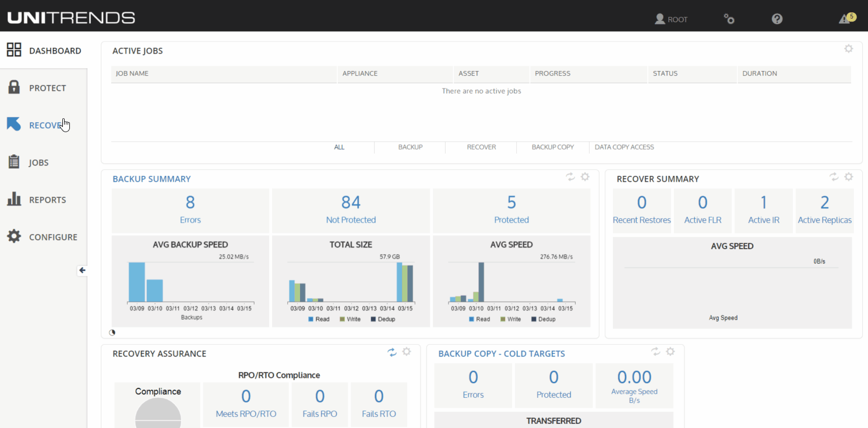Screen dimensions: 868x428
Task: Open global options gears icon in header
Action: pos(729,19)
